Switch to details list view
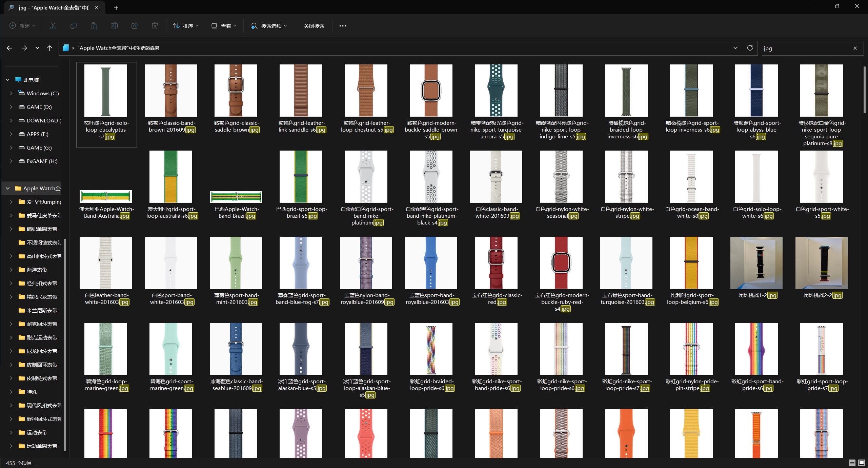The image size is (868, 468). pyautogui.click(x=852, y=463)
